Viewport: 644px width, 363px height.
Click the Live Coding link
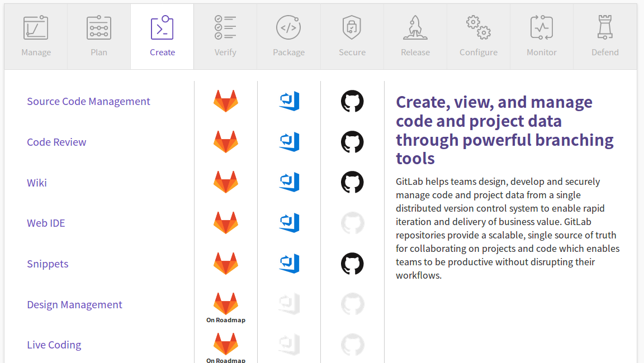(54, 345)
